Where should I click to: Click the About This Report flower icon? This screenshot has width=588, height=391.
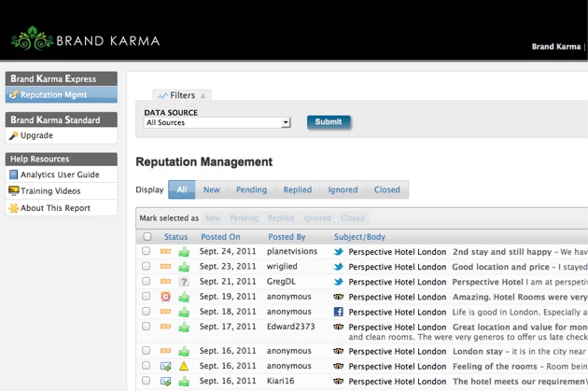pyautogui.click(x=13, y=208)
